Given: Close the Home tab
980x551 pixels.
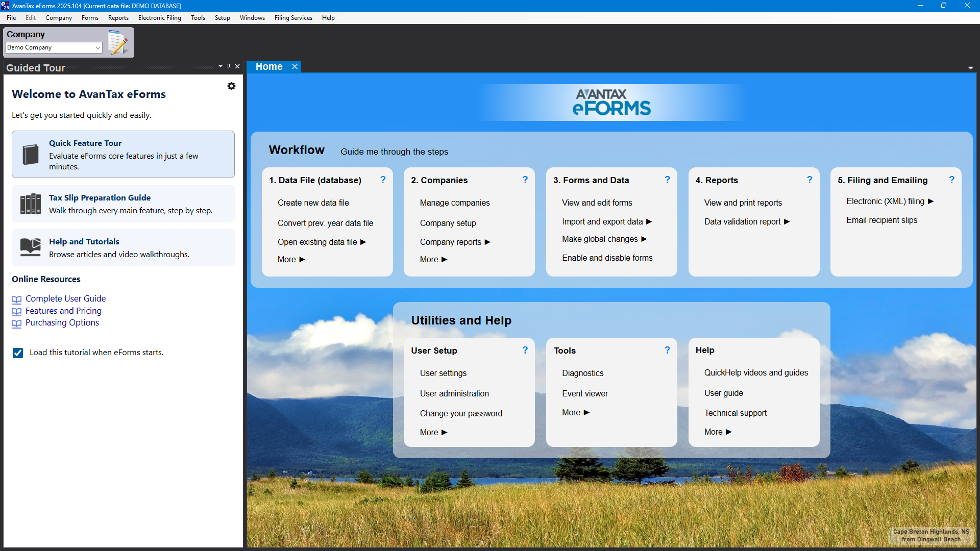Looking at the screenshot, I should tap(295, 66).
